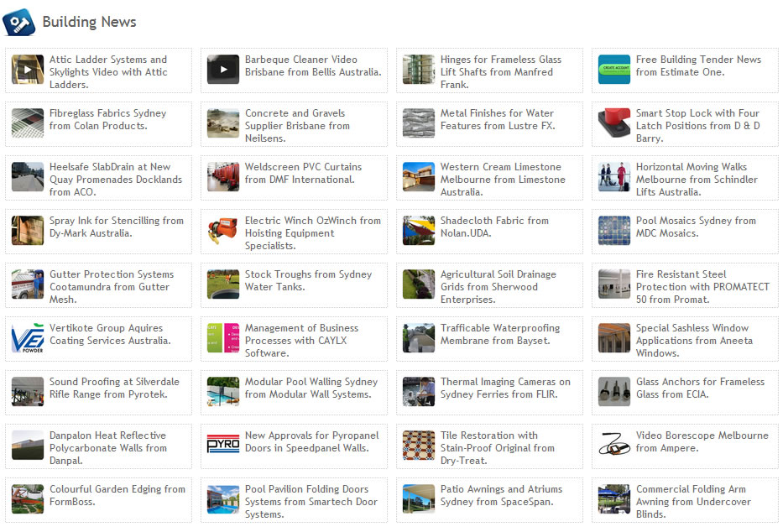The image size is (783, 532).
Task: Select the Thermal Imaging Cameras thumbnail
Action: pyautogui.click(x=419, y=391)
